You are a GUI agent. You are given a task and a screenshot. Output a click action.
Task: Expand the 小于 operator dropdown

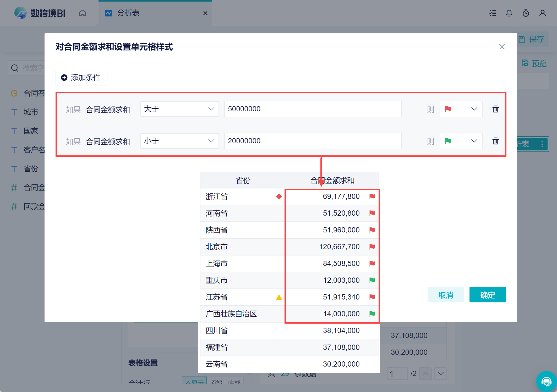(179, 141)
